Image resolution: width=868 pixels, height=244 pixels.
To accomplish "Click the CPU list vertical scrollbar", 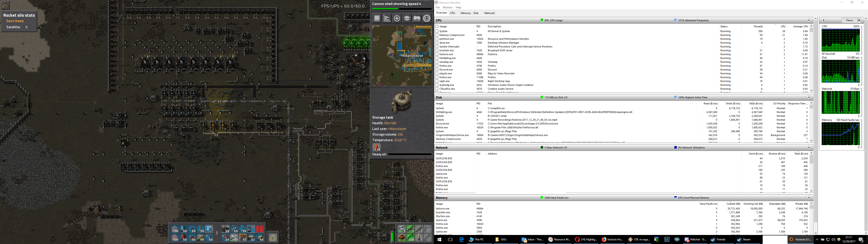I will click(x=811, y=58).
